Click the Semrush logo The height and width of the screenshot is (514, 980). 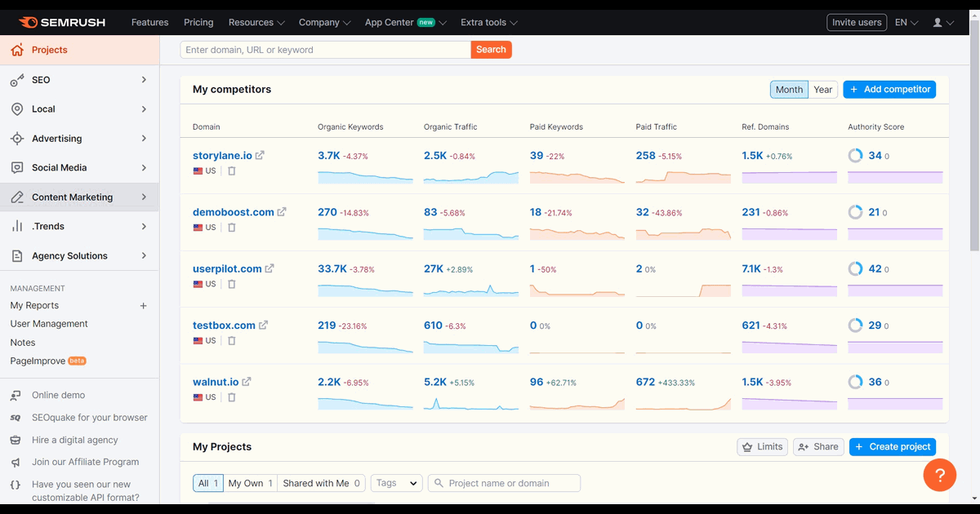coord(62,22)
